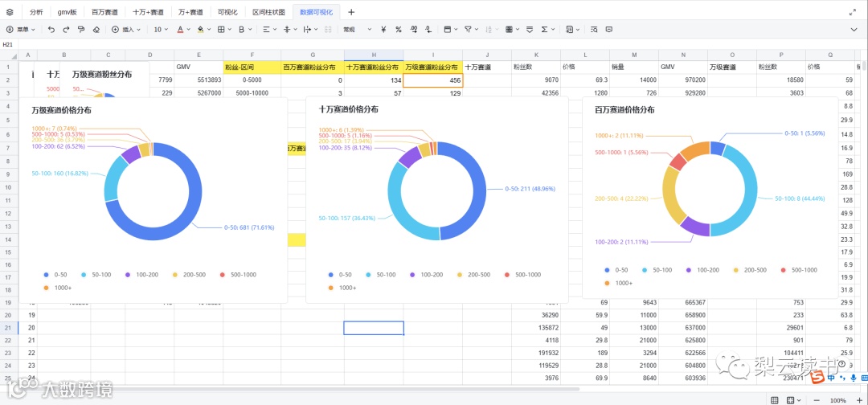Screen dimensions: 868x405
Task: Expand the sum function dropdown arrow
Action: pos(553,29)
